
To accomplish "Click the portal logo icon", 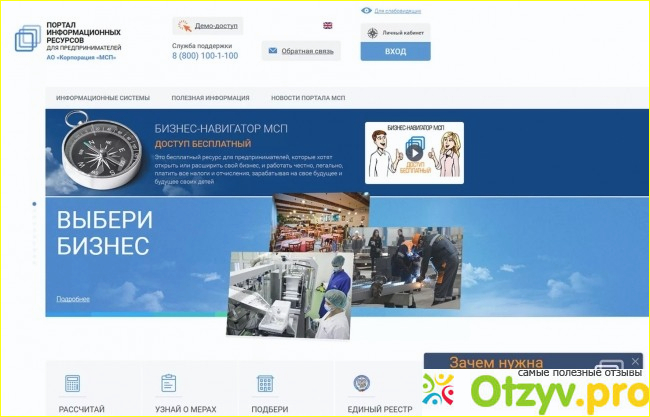I will tap(30, 36).
